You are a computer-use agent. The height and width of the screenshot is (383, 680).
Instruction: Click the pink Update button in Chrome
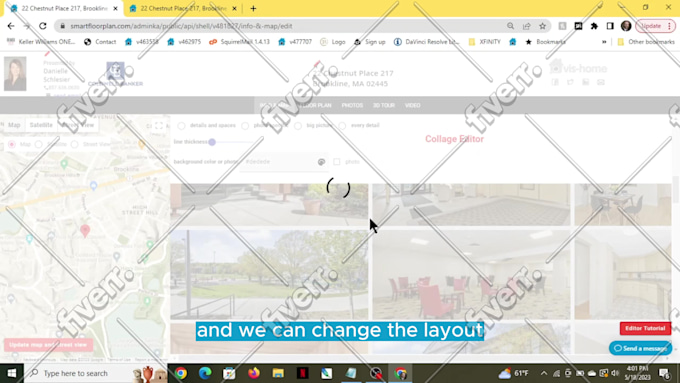tap(655, 26)
